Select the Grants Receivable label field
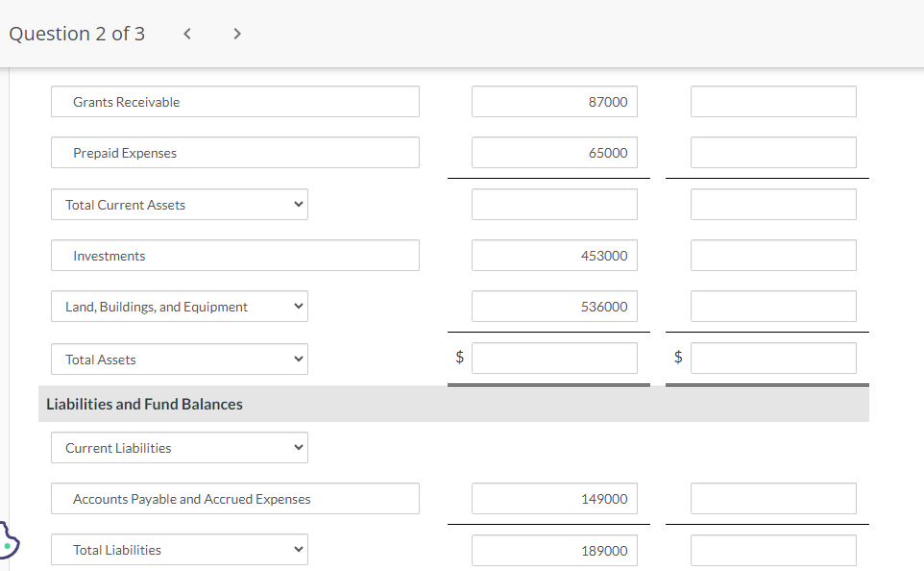This screenshot has width=924, height=571. (234, 101)
